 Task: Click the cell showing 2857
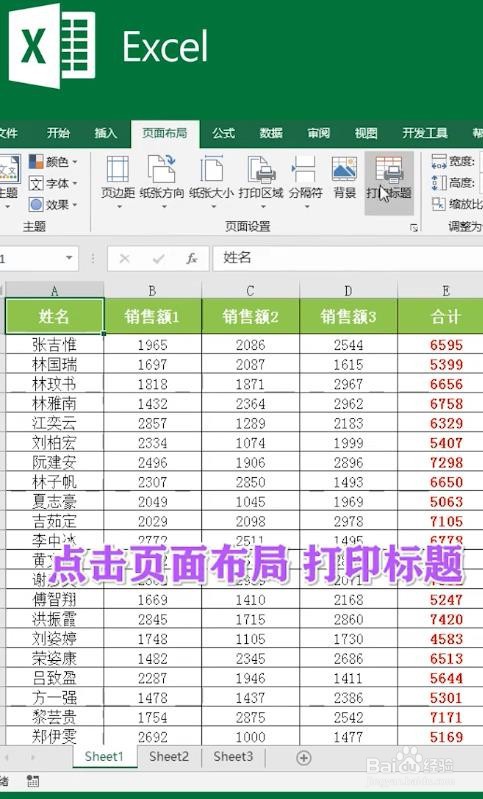coord(152,423)
